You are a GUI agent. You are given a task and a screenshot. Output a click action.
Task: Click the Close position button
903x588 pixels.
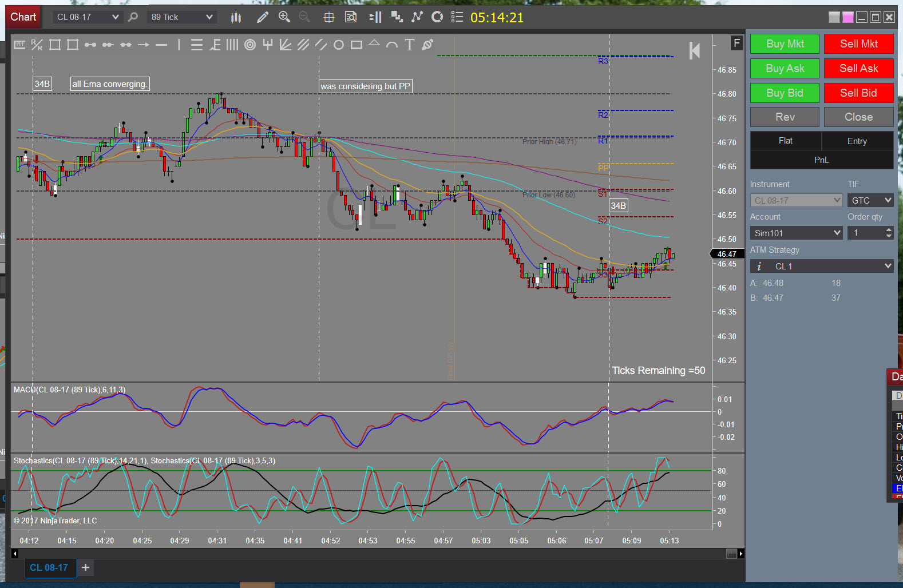pyautogui.click(x=859, y=117)
